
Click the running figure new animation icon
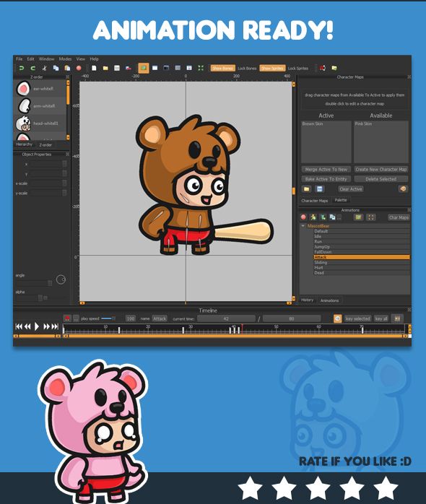[x=313, y=217]
